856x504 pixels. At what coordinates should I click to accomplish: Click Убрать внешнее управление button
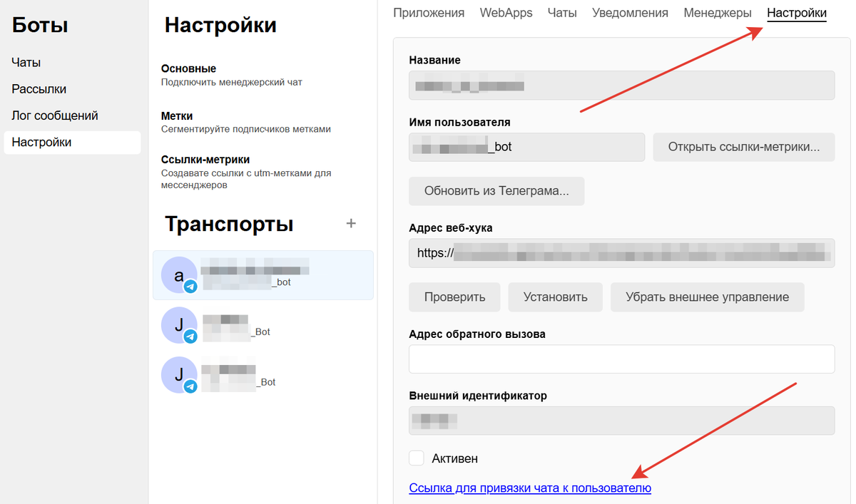(x=707, y=297)
